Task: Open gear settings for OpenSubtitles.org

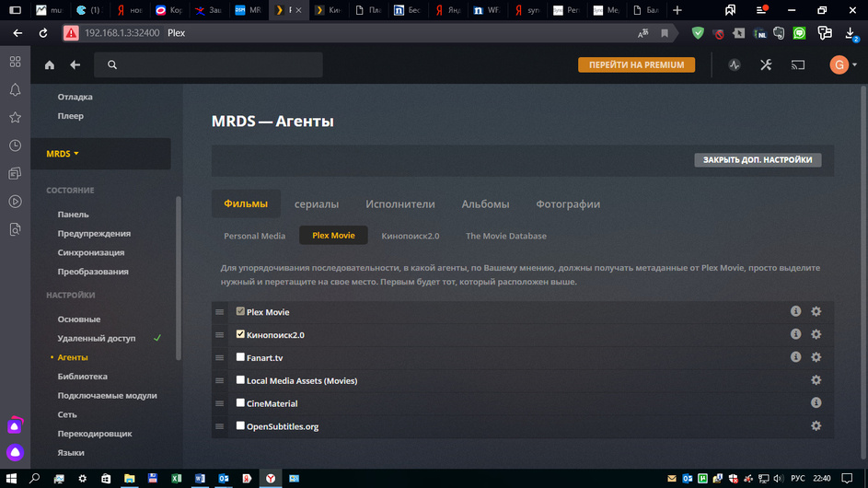Action: pyautogui.click(x=816, y=426)
